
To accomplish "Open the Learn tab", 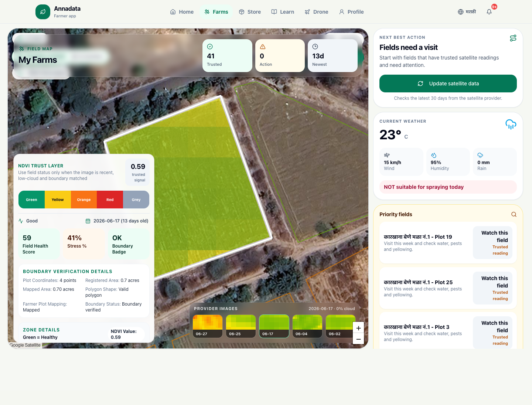I will point(283,12).
